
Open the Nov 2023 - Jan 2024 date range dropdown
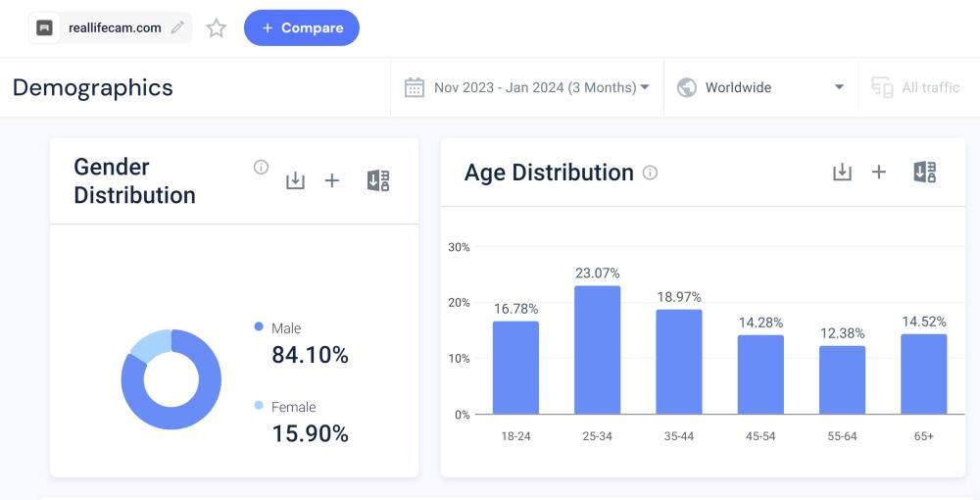coord(527,87)
